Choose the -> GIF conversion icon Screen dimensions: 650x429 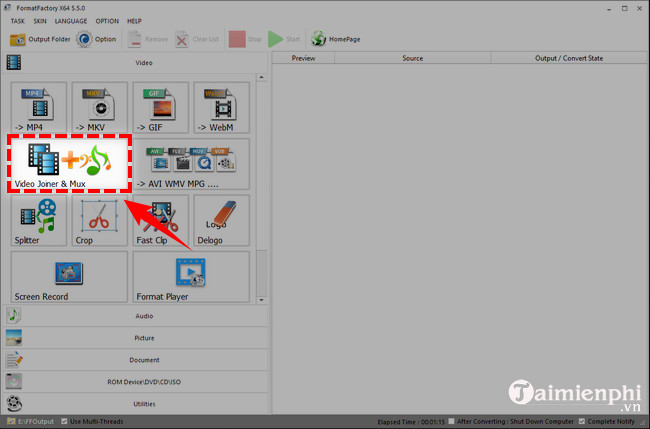[160, 107]
